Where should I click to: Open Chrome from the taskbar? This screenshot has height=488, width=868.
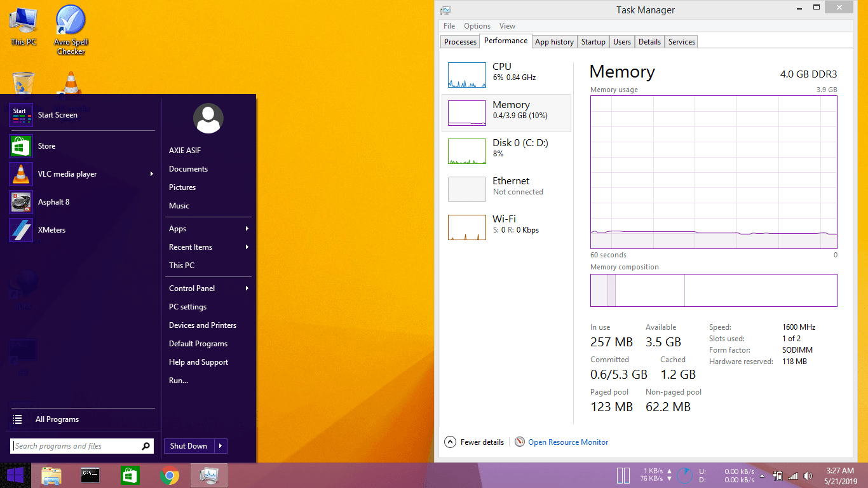169,475
